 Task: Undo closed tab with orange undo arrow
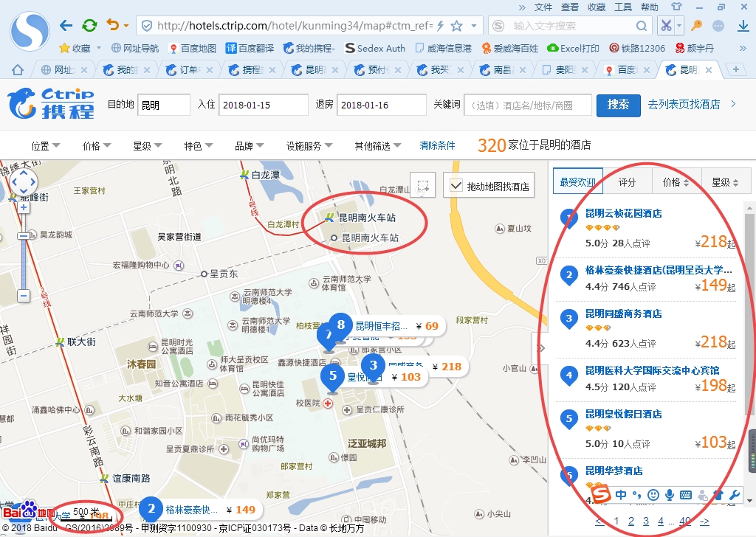(x=113, y=25)
